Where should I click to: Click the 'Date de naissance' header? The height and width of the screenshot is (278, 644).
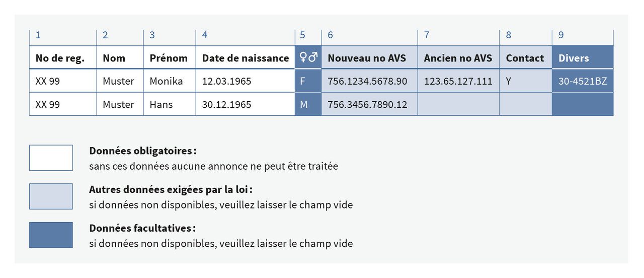click(x=246, y=58)
